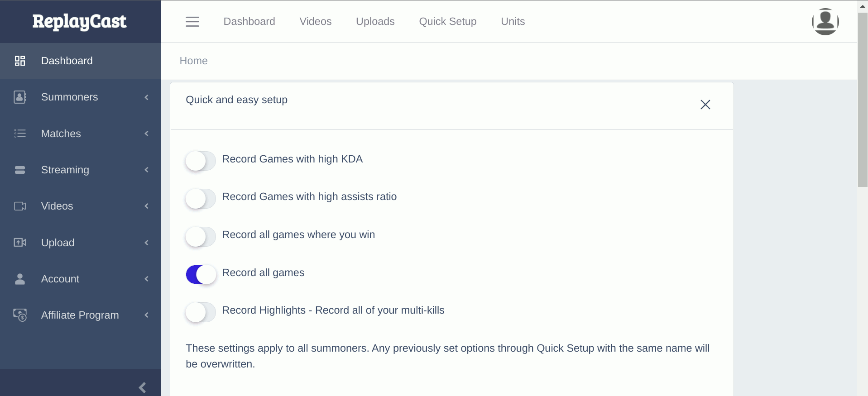The image size is (868, 396).
Task: Click the hamburger menu icon
Action: [x=192, y=22]
